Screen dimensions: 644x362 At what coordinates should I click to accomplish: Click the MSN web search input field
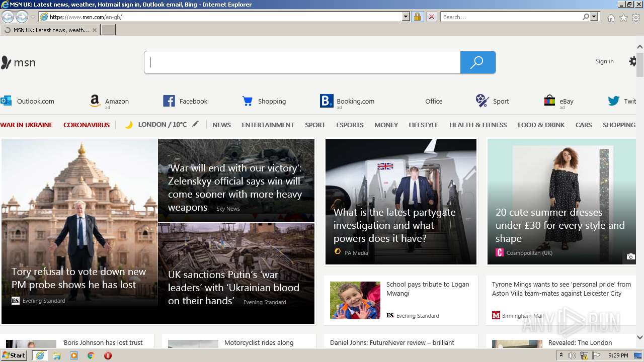(x=302, y=62)
